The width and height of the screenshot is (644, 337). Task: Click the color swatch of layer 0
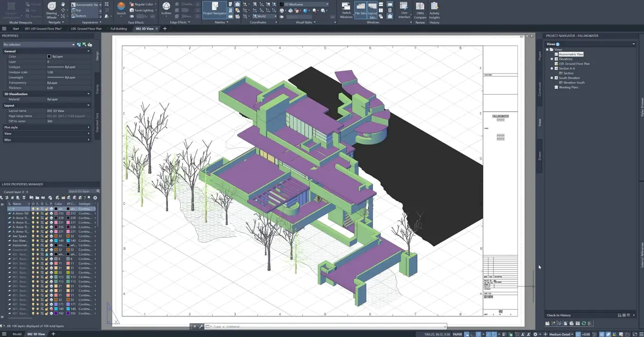(x=56, y=209)
